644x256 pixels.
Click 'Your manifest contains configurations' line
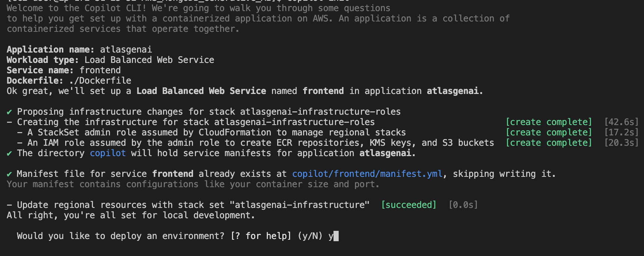pos(193,184)
